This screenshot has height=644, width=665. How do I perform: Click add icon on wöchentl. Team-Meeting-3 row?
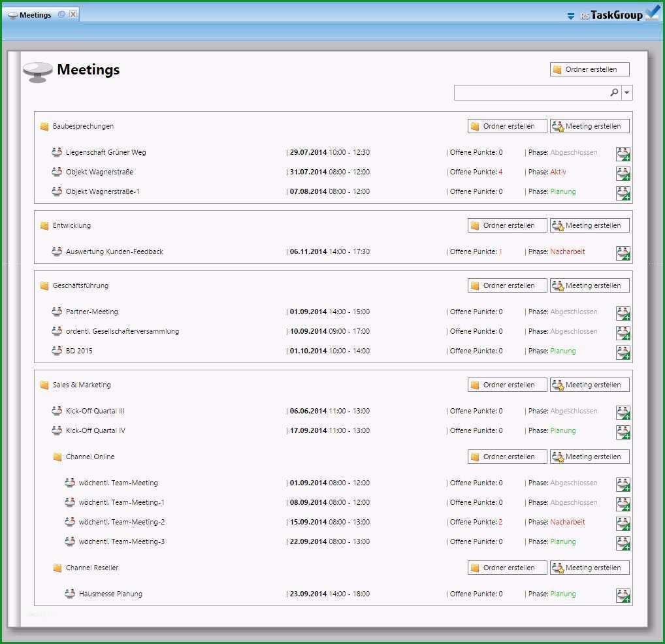click(623, 543)
